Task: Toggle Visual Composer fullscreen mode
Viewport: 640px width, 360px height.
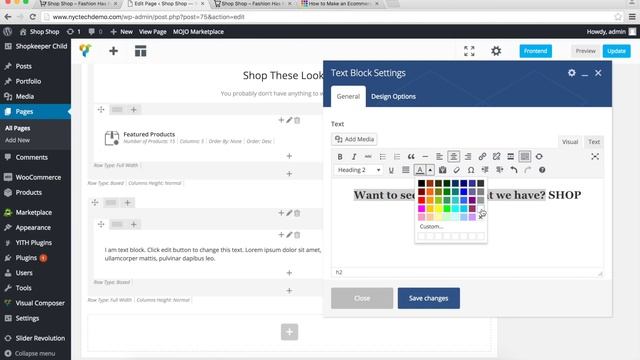Action: 469,51
